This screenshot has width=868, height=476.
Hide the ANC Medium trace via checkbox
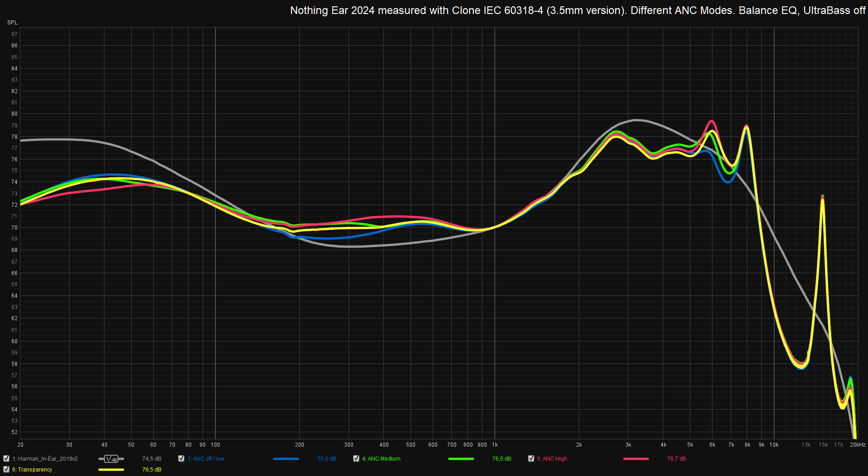(x=356, y=458)
